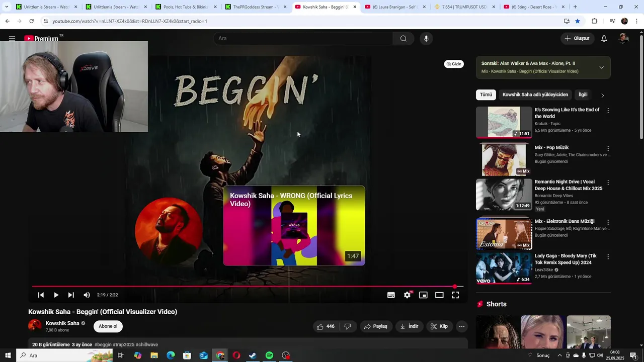
Task: Open player settings gear
Action: [407, 295]
